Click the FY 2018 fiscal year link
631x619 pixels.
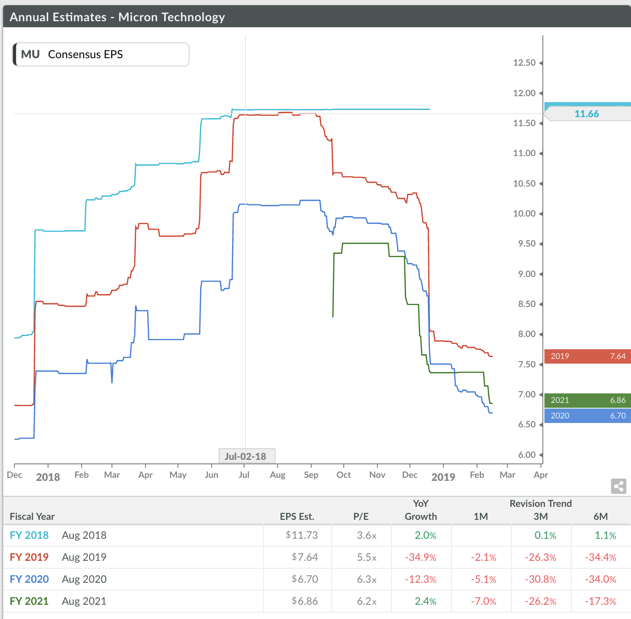(29, 535)
